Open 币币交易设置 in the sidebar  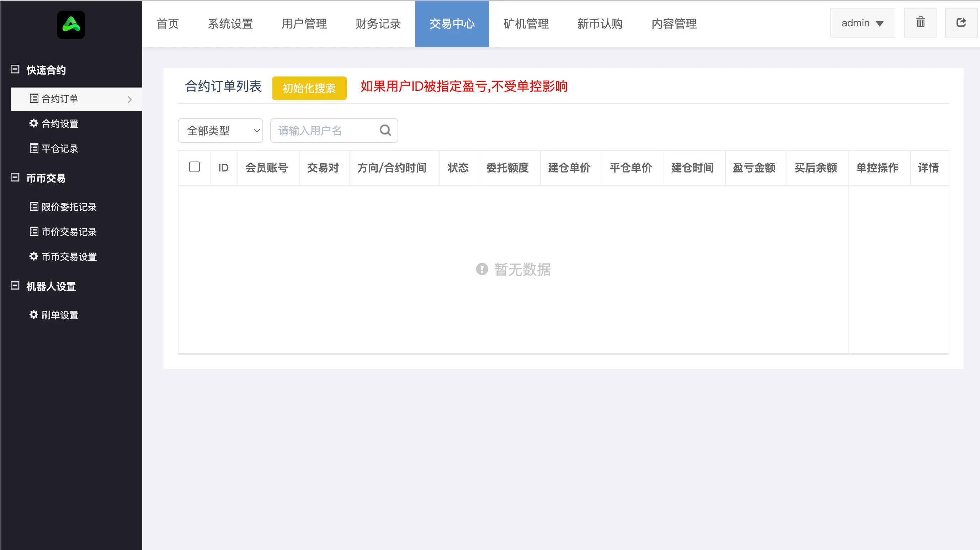tap(76, 257)
